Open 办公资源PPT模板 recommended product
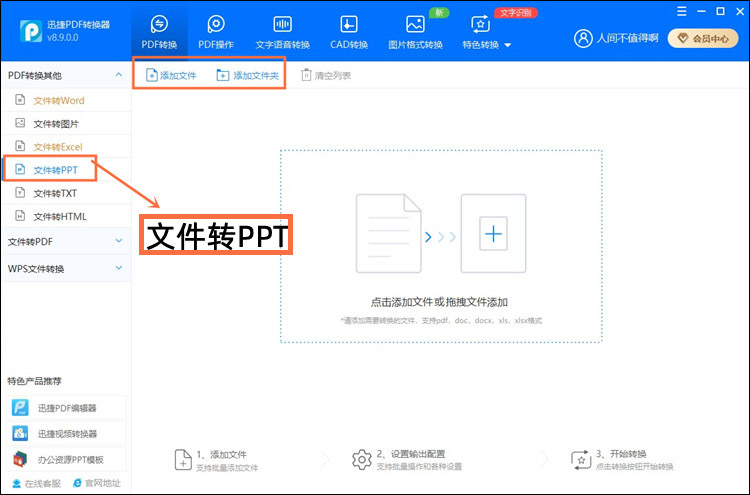The image size is (750, 495). (67, 460)
